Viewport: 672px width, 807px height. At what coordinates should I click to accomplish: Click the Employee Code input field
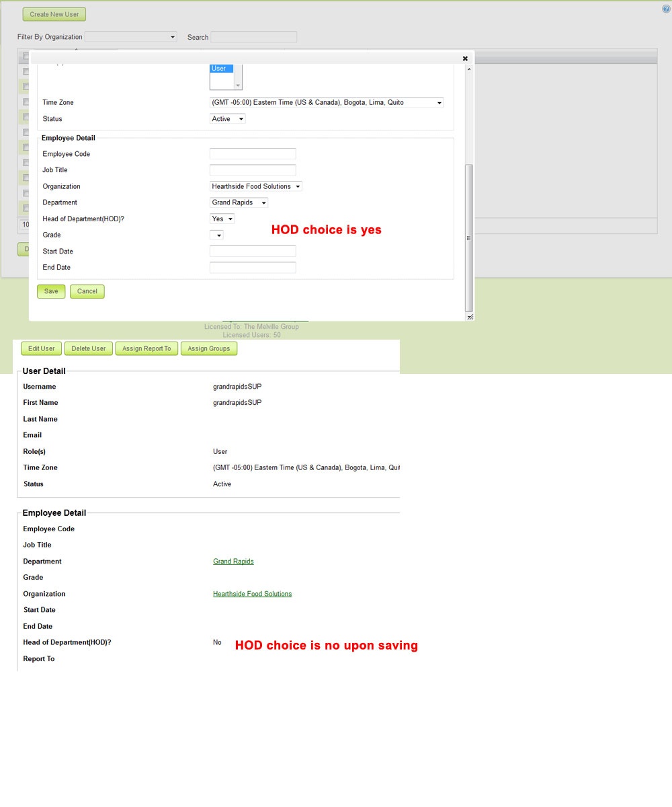253,154
